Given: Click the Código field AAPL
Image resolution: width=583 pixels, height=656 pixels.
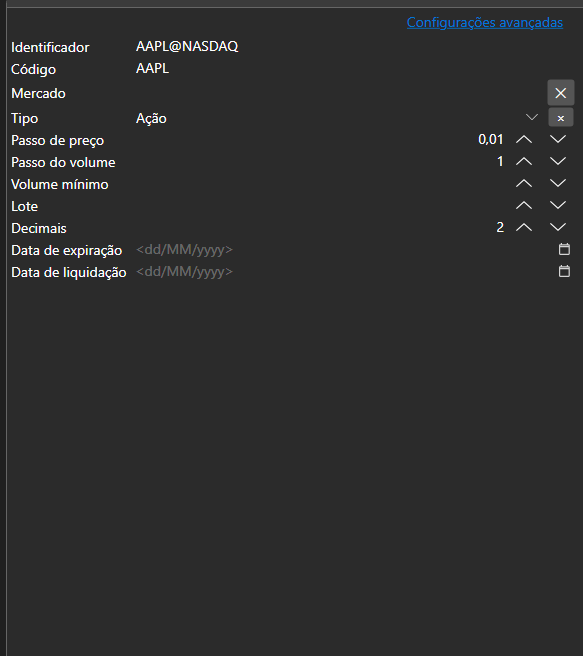Looking at the screenshot, I should point(152,68).
